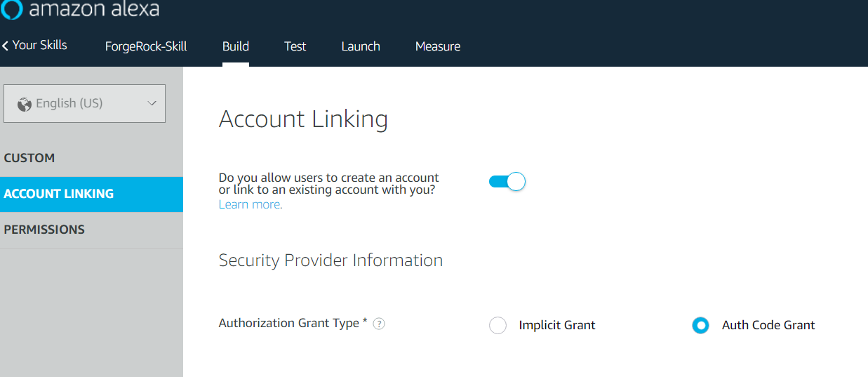
Task: Switch to the Measure tab
Action: pos(438,46)
